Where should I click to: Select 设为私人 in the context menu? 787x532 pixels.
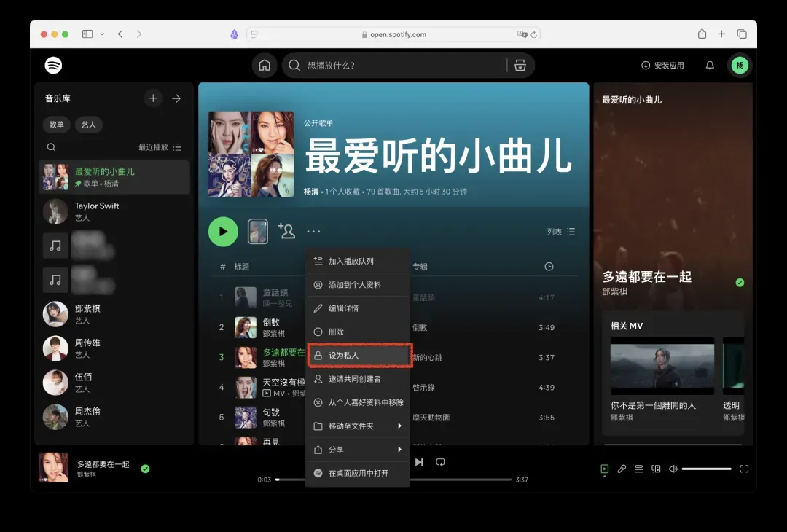pos(359,355)
